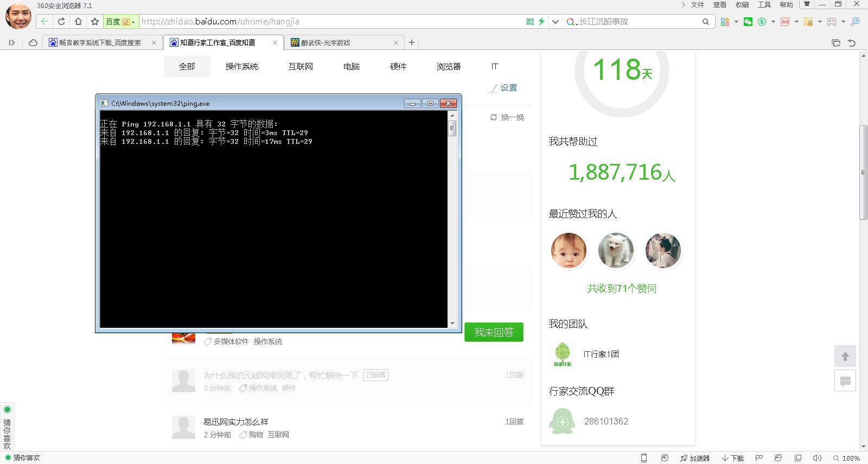Screen dimensions: 868x464
Task: Open the 为什么我的无线网络受限了 question
Action: point(280,375)
